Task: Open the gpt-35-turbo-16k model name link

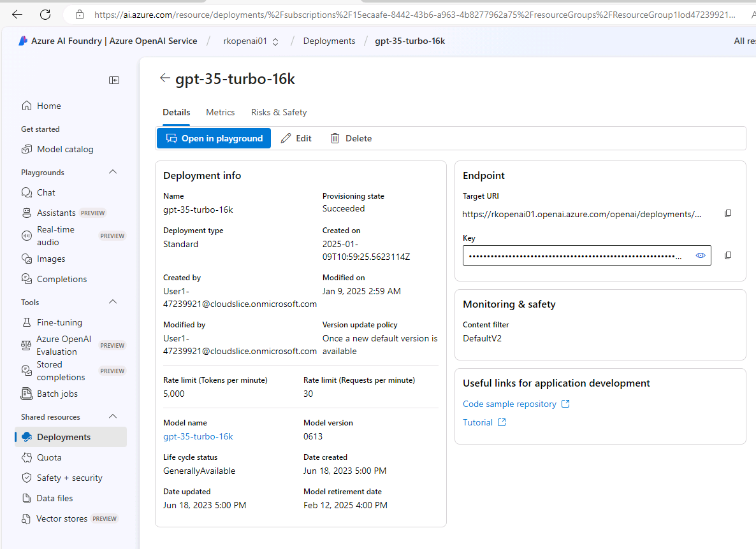Action: pos(198,436)
